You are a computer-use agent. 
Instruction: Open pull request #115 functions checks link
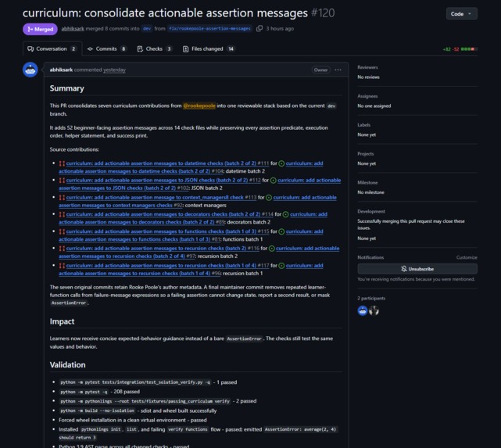point(167,231)
